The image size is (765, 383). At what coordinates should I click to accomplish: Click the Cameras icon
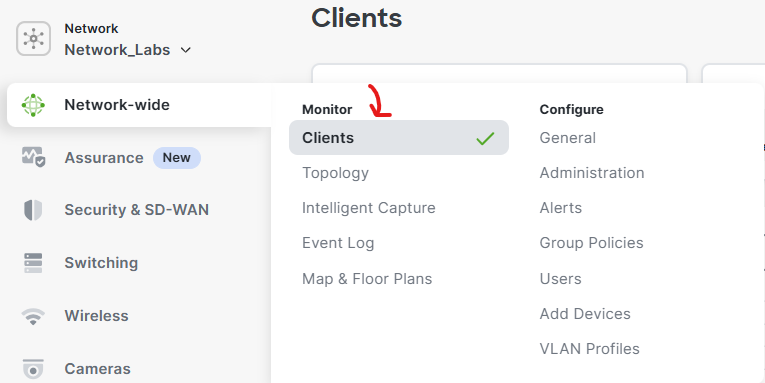pos(33,369)
